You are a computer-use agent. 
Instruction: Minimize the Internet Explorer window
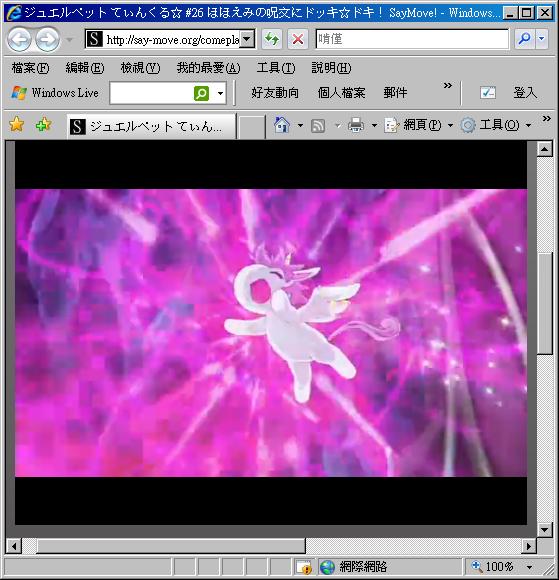click(510, 13)
